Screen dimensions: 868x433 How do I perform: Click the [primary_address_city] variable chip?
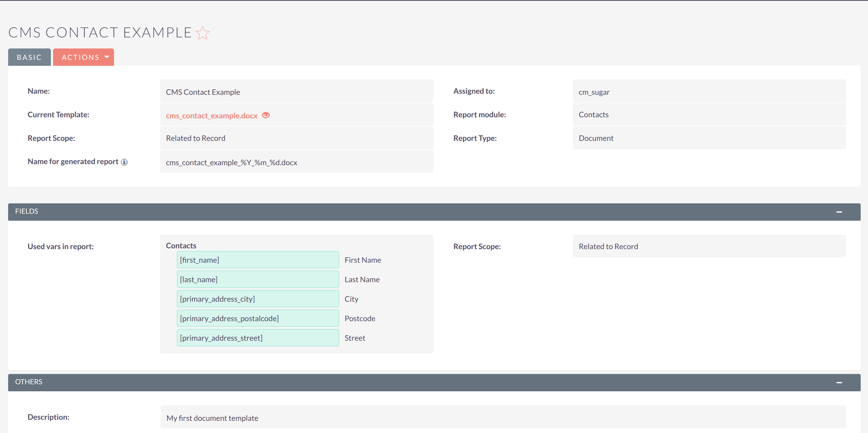coord(258,299)
